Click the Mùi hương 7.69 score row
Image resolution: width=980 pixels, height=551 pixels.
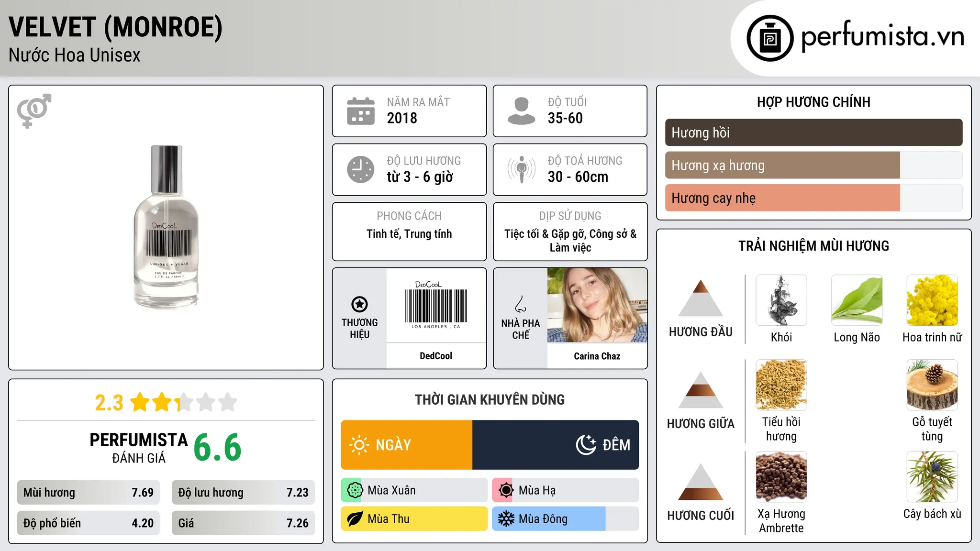(x=89, y=493)
